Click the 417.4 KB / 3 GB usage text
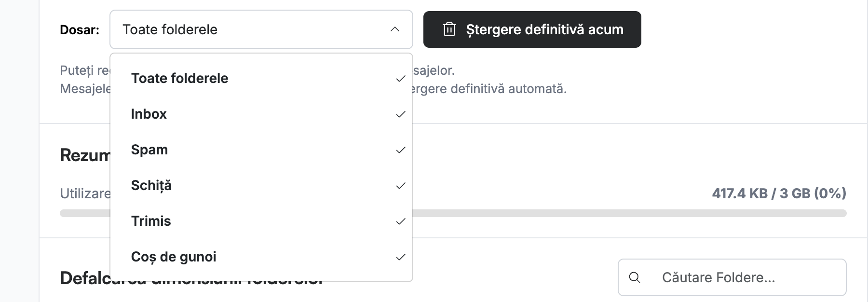The width and height of the screenshot is (868, 302). click(x=779, y=193)
